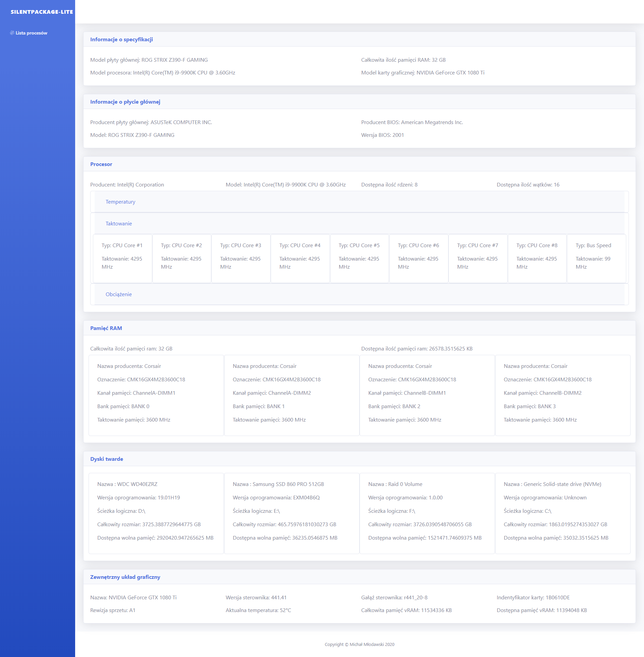
Task: Click the Pamięć RAM card header
Action: [x=106, y=328]
